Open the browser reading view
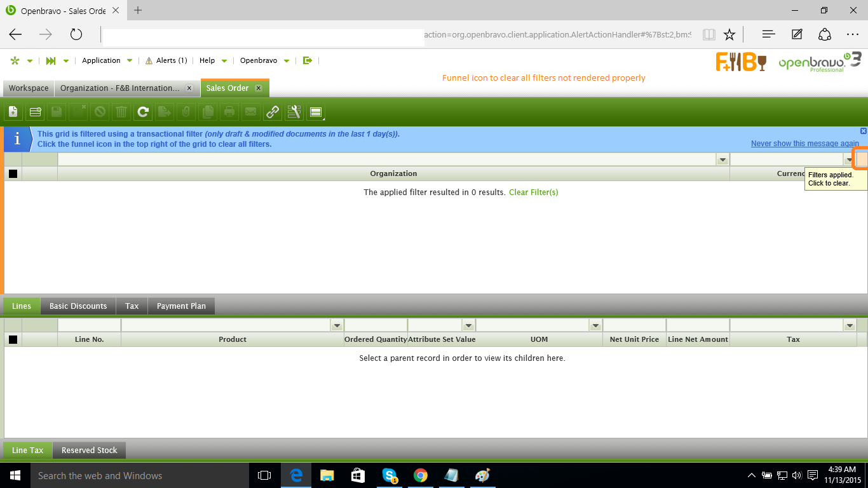 pos(709,34)
